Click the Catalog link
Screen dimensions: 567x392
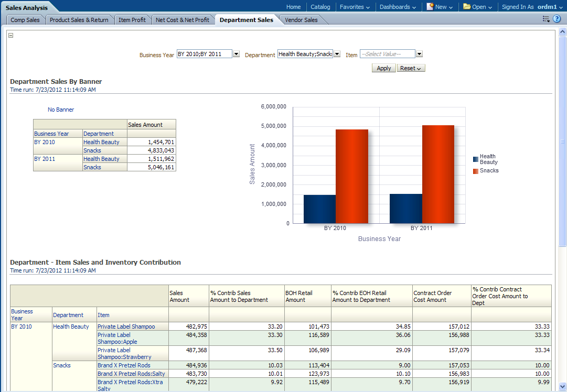tap(320, 7)
